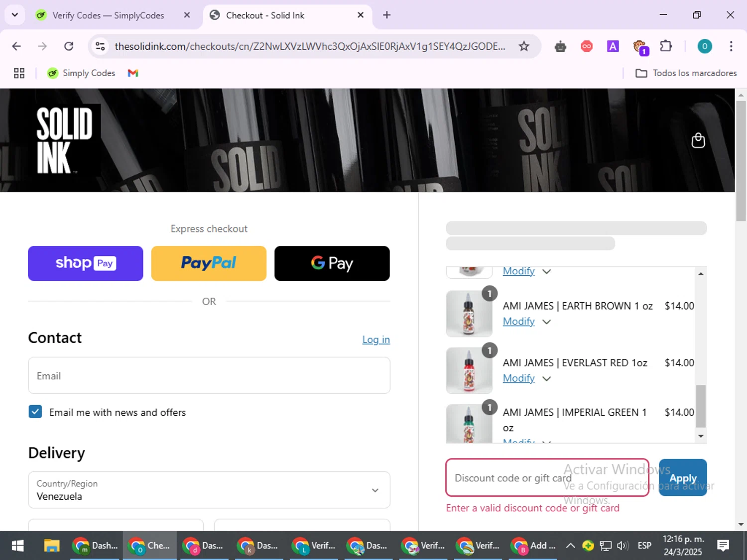Change ESP input language
This screenshot has height=560, width=747.
(644, 546)
